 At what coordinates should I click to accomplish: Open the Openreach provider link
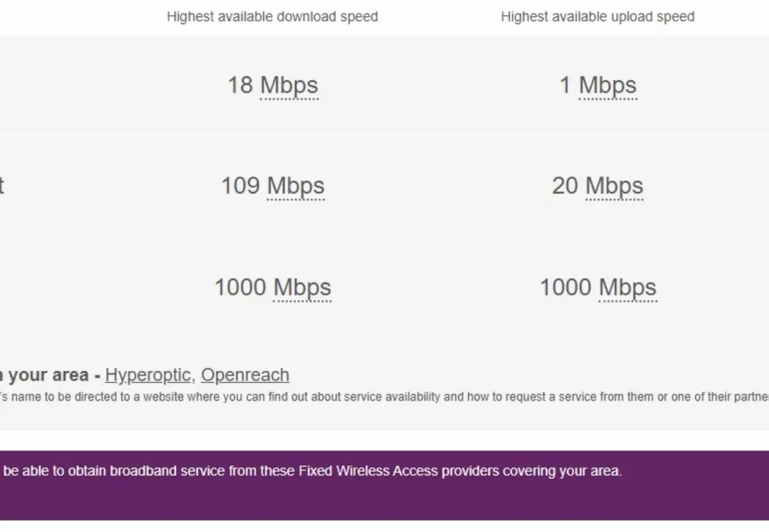pos(245,375)
